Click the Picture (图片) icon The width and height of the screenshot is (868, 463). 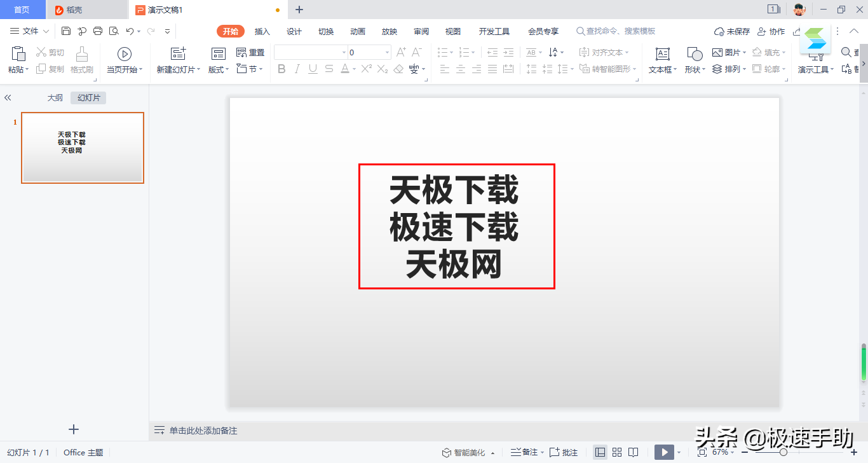(x=717, y=53)
